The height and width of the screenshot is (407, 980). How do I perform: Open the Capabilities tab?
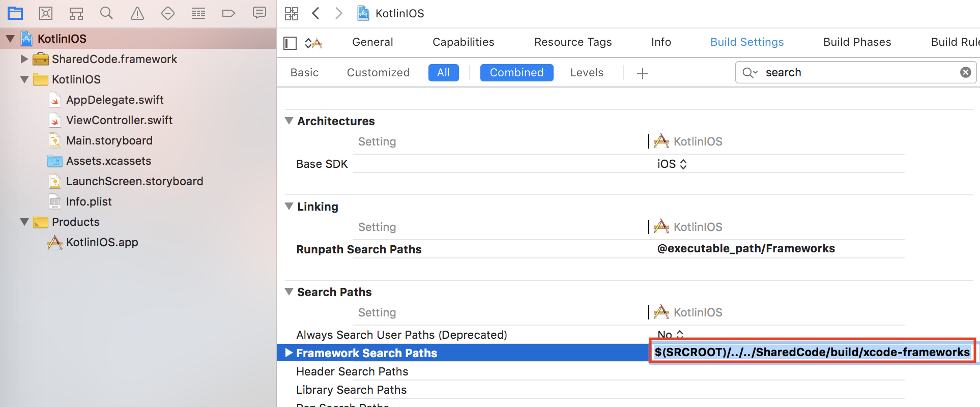tap(463, 42)
